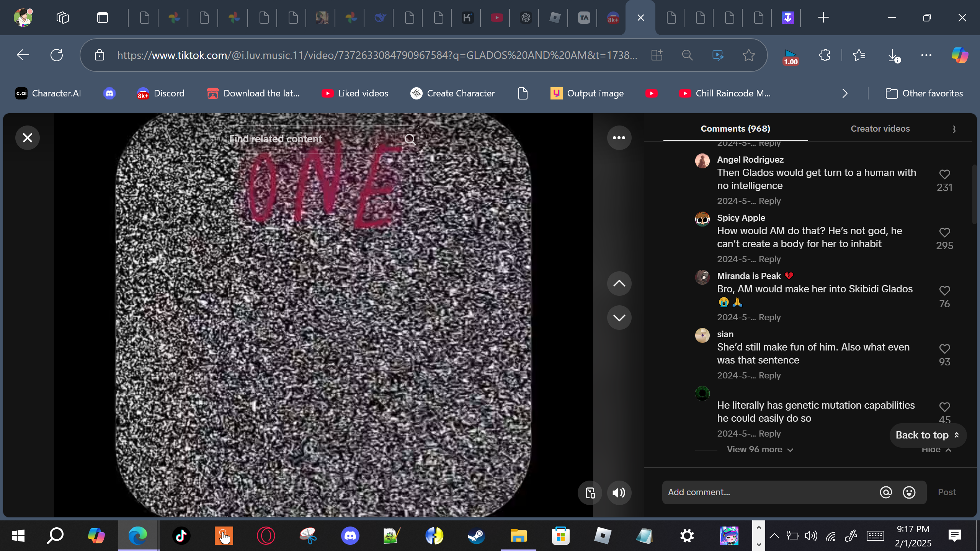Viewport: 980px width, 551px height.
Task: Mute the video sound
Action: pos(619,493)
